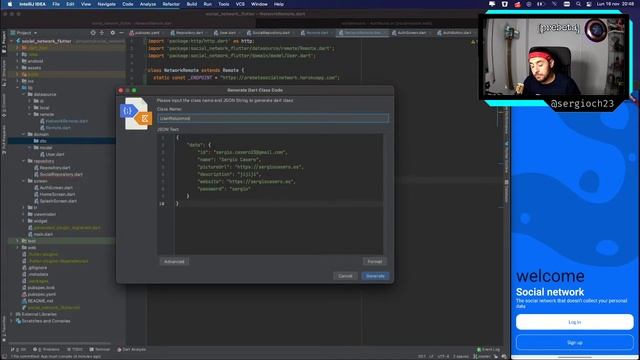Open the Structure side tool window tab
The image size is (640, 360).
pyautogui.click(x=4, y=73)
